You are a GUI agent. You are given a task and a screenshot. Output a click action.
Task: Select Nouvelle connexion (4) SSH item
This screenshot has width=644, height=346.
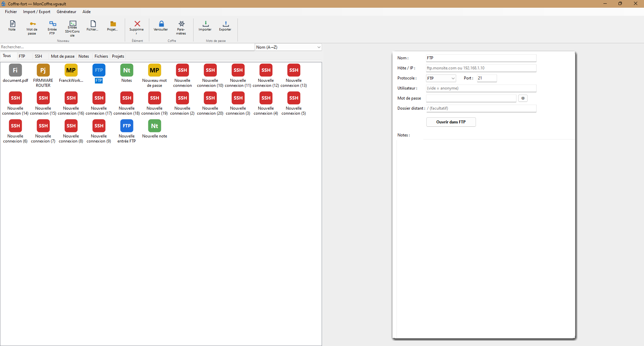[x=266, y=104]
